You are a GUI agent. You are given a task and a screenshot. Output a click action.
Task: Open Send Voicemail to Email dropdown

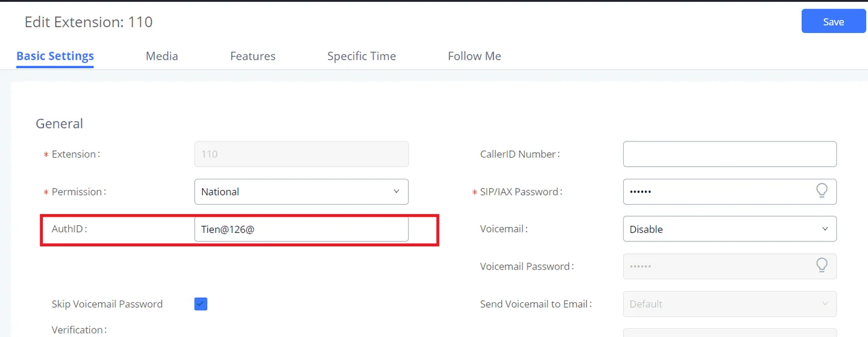730,304
